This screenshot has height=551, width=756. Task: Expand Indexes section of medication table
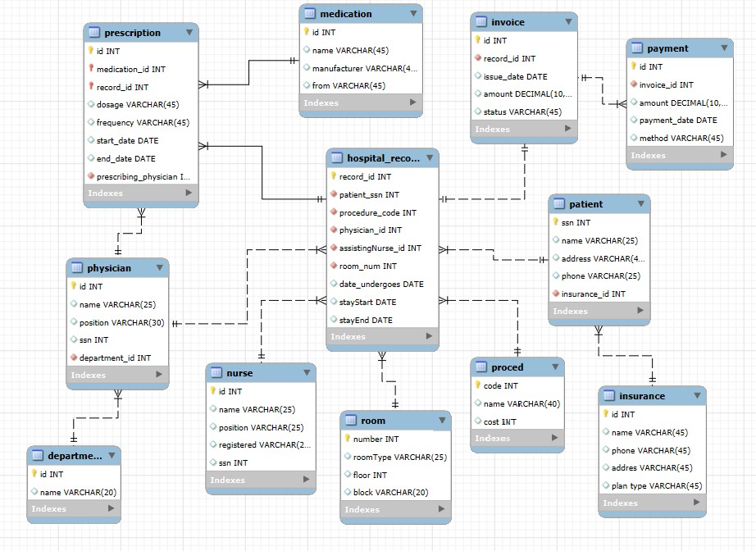point(412,102)
